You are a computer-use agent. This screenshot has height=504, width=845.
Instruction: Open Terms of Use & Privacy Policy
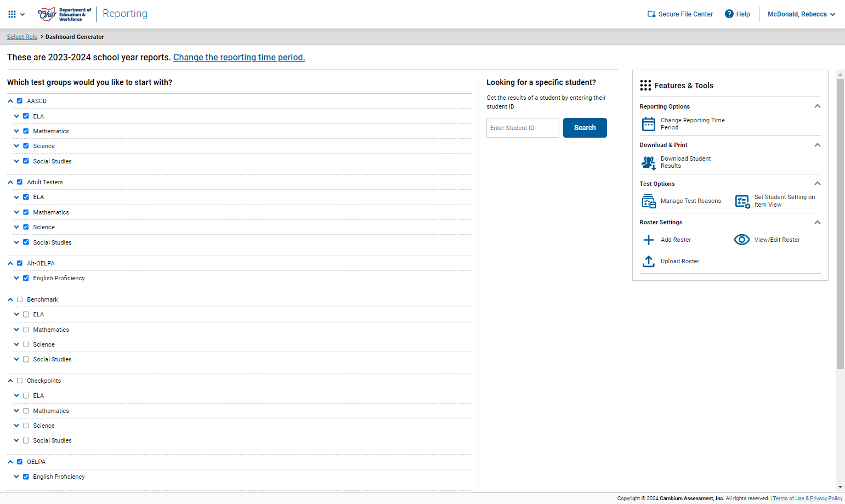click(807, 499)
